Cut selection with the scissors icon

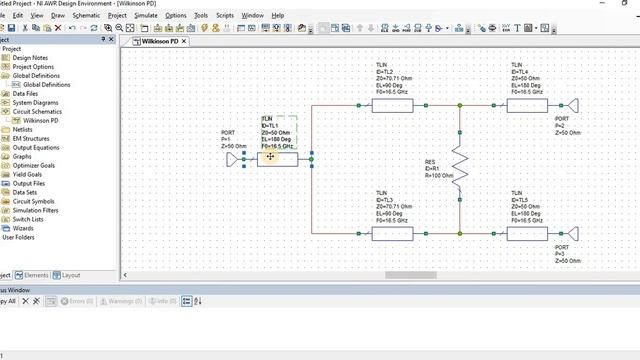tap(25, 28)
